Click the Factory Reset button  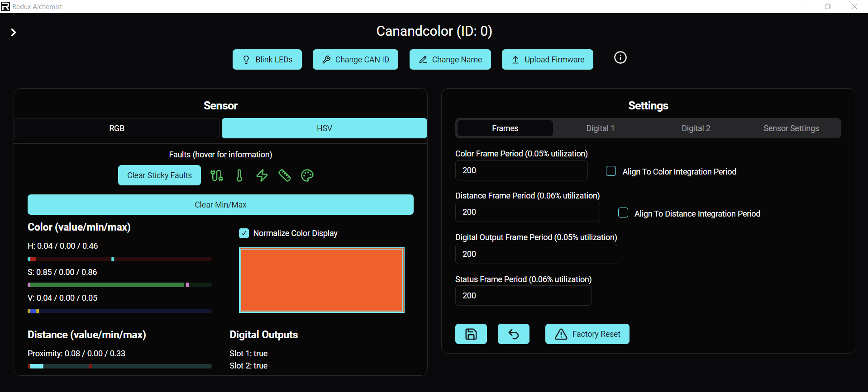(587, 334)
